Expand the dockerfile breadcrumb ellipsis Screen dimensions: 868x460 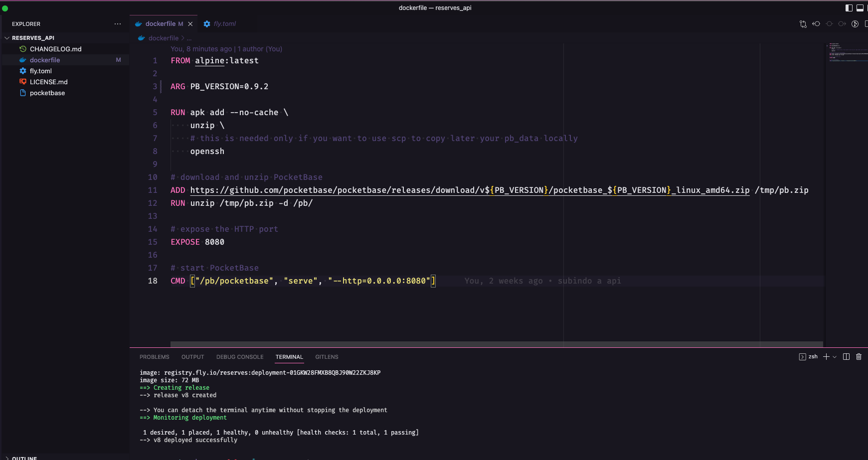click(x=189, y=38)
